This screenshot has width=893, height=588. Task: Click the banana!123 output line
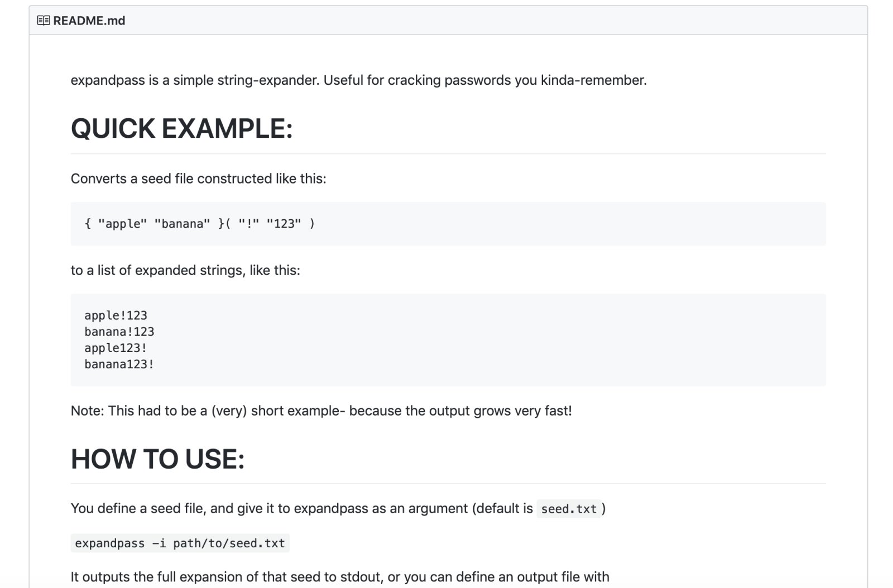(119, 332)
